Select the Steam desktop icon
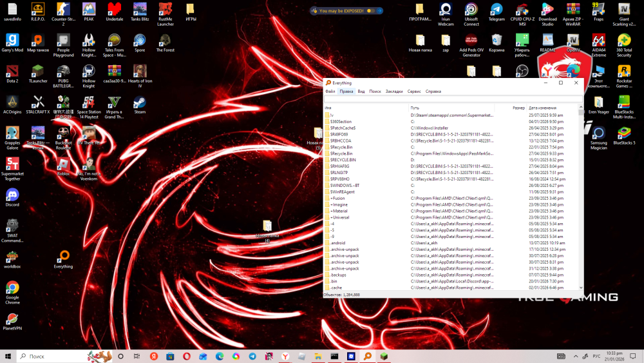Image resolution: width=644 pixels, height=363 pixels. click(x=140, y=105)
